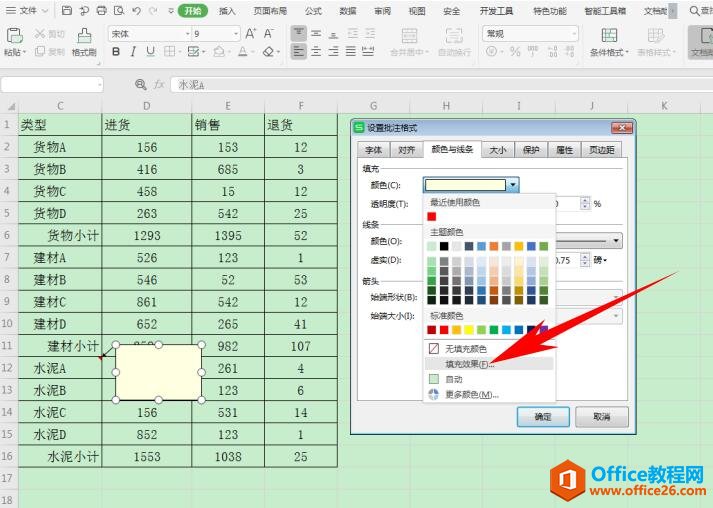This screenshot has width=713, height=508.
Task: Switch to the 大小 tab in dialog
Action: (x=497, y=150)
